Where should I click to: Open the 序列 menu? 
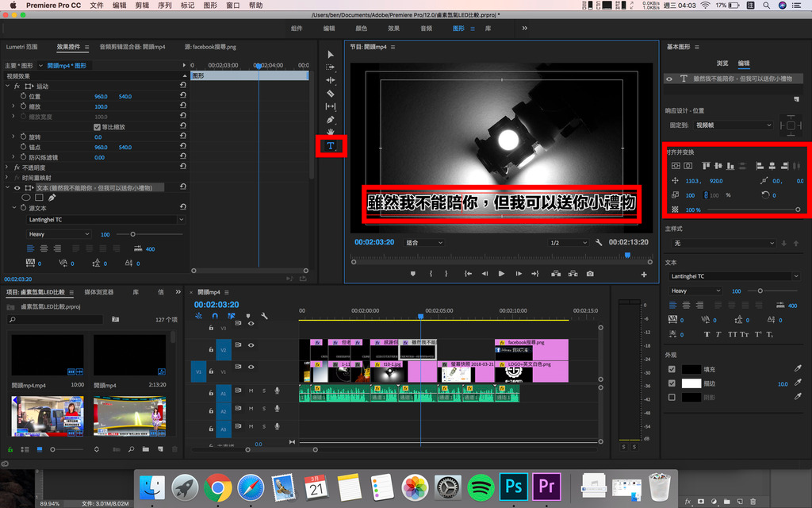pyautogui.click(x=165, y=6)
